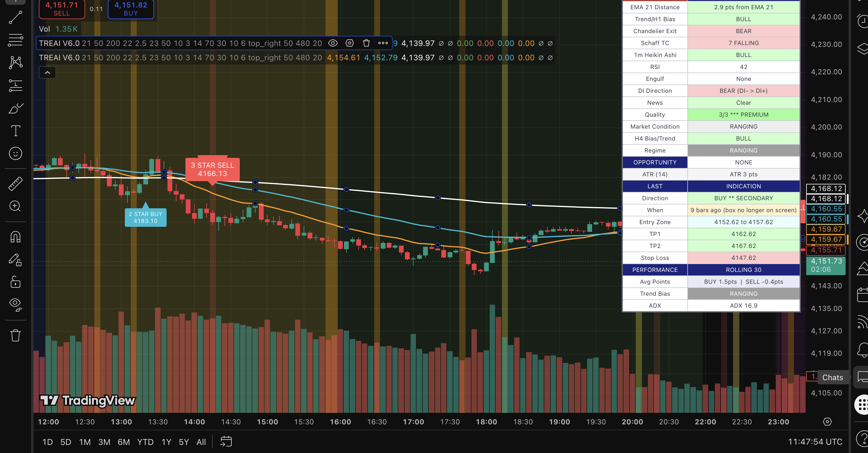Remove drawings with the trash icon
868x453 pixels.
pyautogui.click(x=16, y=335)
